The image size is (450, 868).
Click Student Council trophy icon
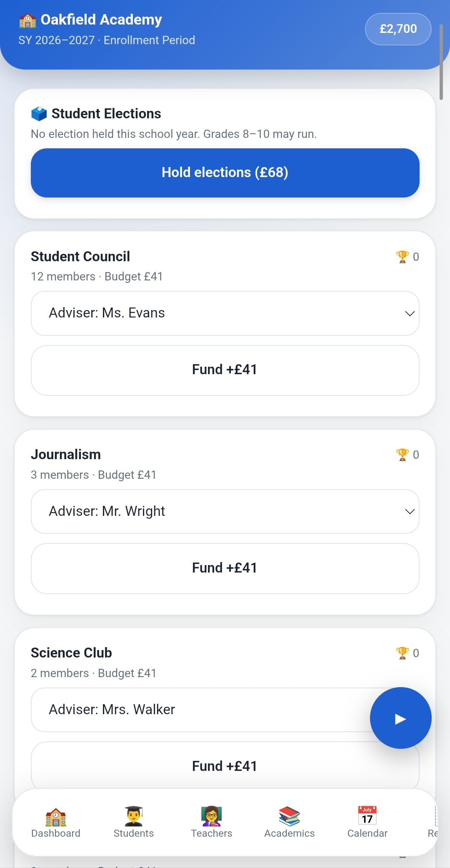pos(402,257)
